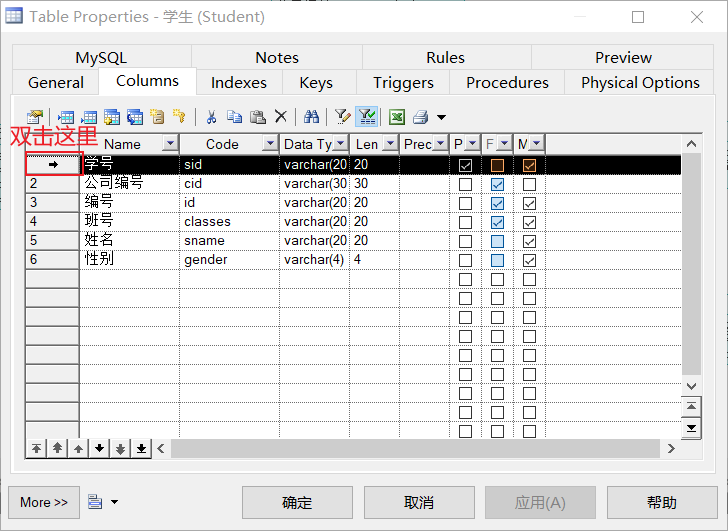Click the More >> button
This screenshot has height=531, width=728.
[44, 502]
